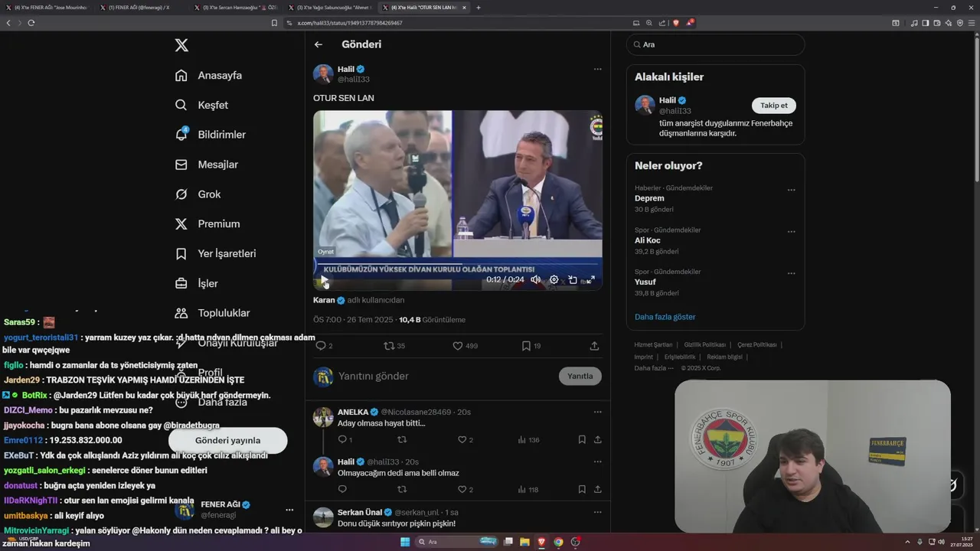Zoom icon in address bar
The width and height of the screenshot is (980, 551).
[x=649, y=23]
